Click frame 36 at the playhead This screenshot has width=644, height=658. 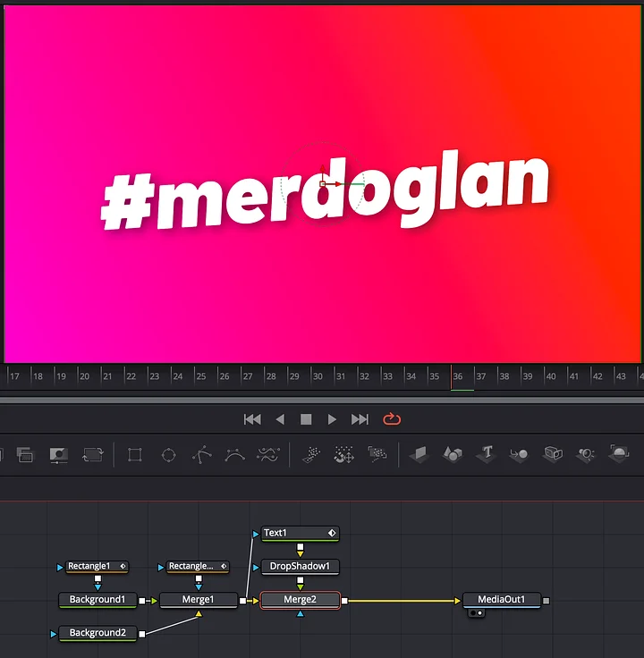tap(458, 376)
